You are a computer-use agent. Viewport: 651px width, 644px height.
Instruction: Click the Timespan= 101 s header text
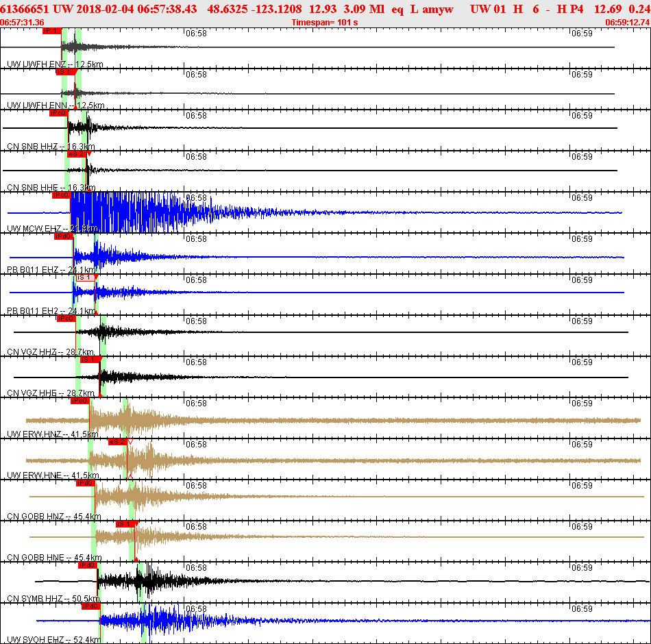325,23
